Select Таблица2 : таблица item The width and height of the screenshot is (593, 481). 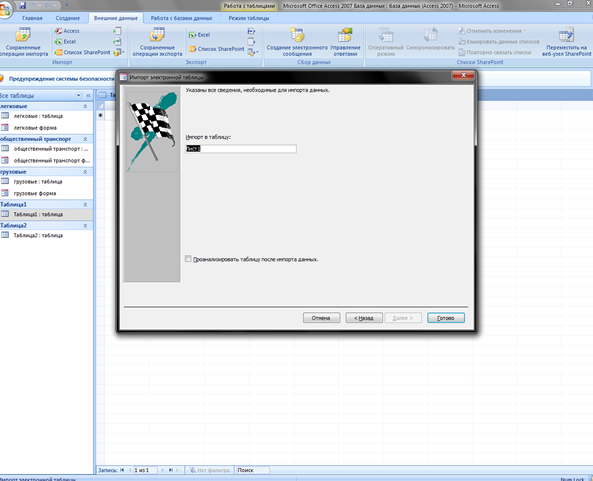(46, 236)
